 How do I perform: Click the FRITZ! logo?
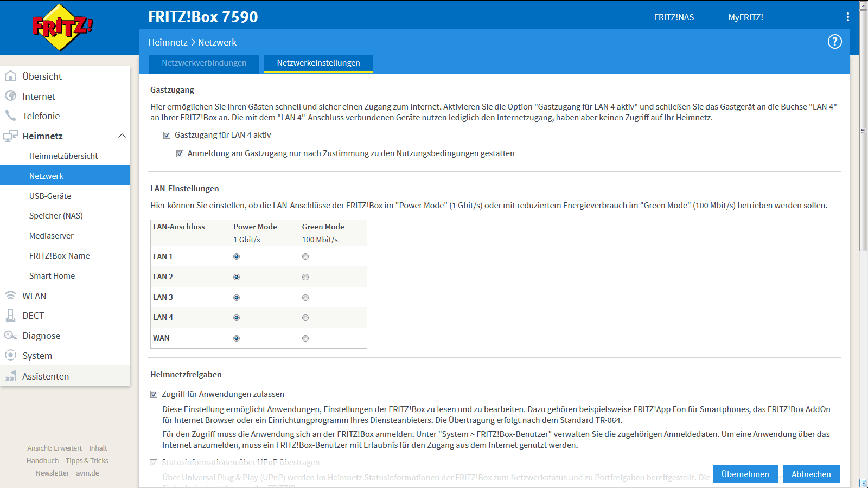click(x=62, y=27)
